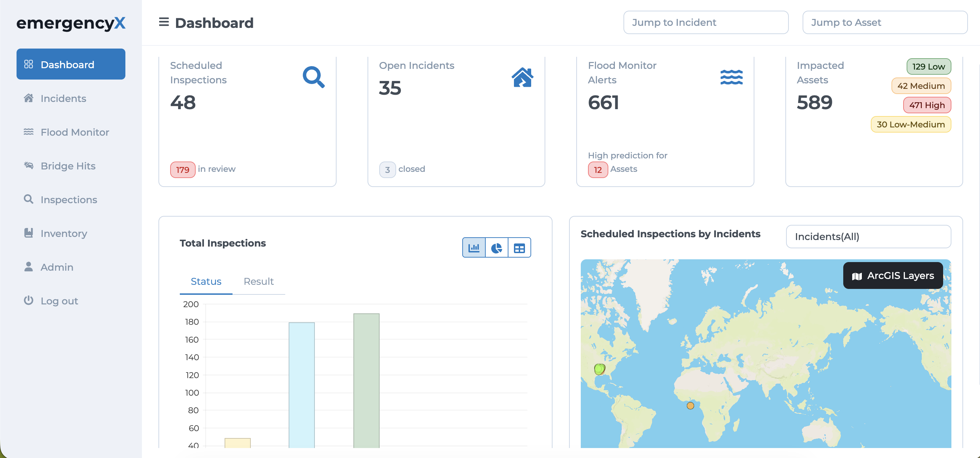980x458 pixels.
Task: Switch Total Inspections to table view
Action: 519,248
